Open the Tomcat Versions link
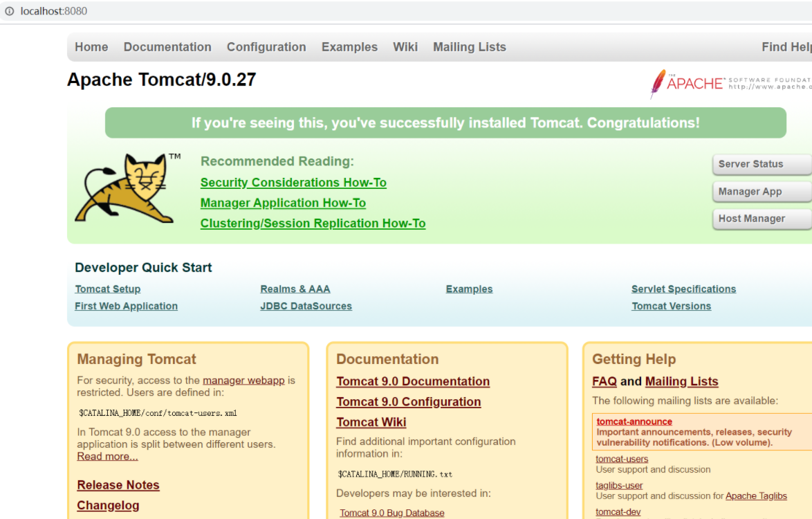This screenshot has height=519, width=812. [x=671, y=306]
